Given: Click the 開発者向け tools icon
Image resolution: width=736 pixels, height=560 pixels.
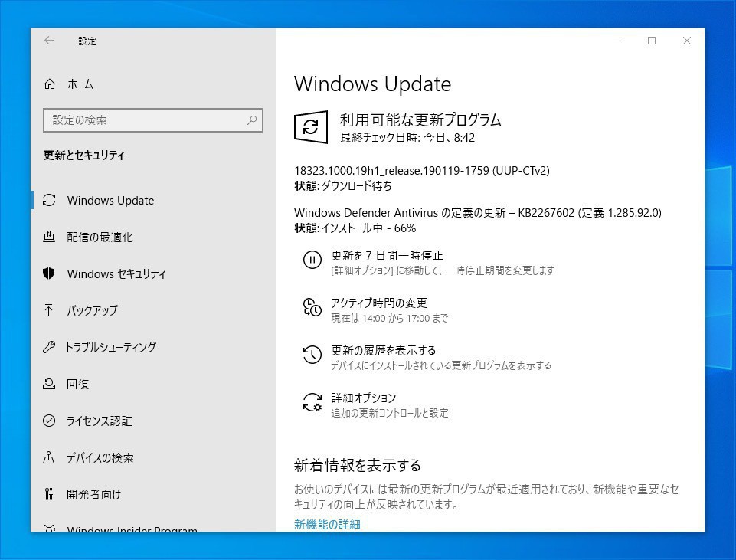Looking at the screenshot, I should 49,494.
